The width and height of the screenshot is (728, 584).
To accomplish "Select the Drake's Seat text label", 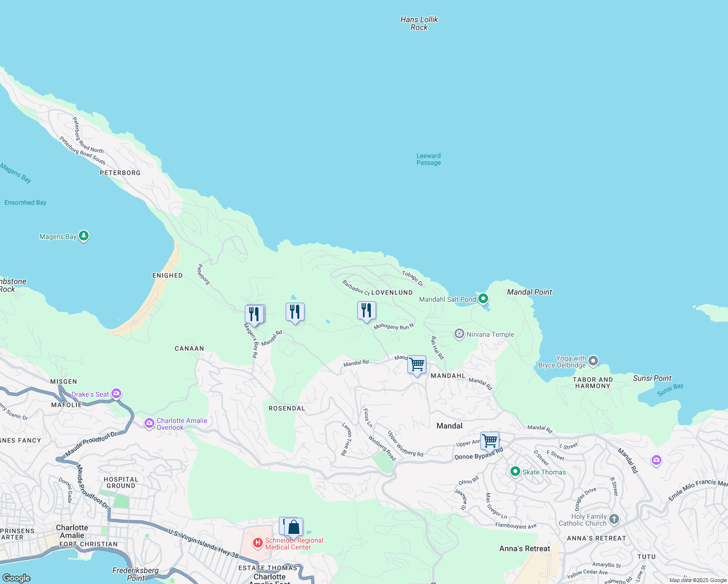I will coord(89,394).
